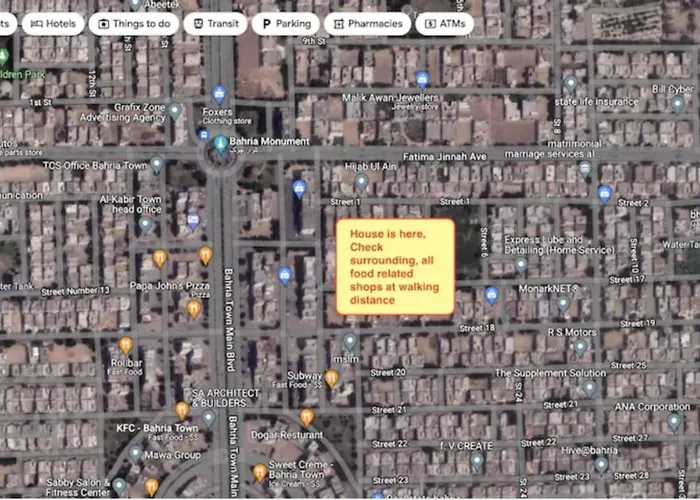Screen dimensions: 700x500
Task: Open the Sweet Creme ice cream marker
Action: click(x=259, y=471)
